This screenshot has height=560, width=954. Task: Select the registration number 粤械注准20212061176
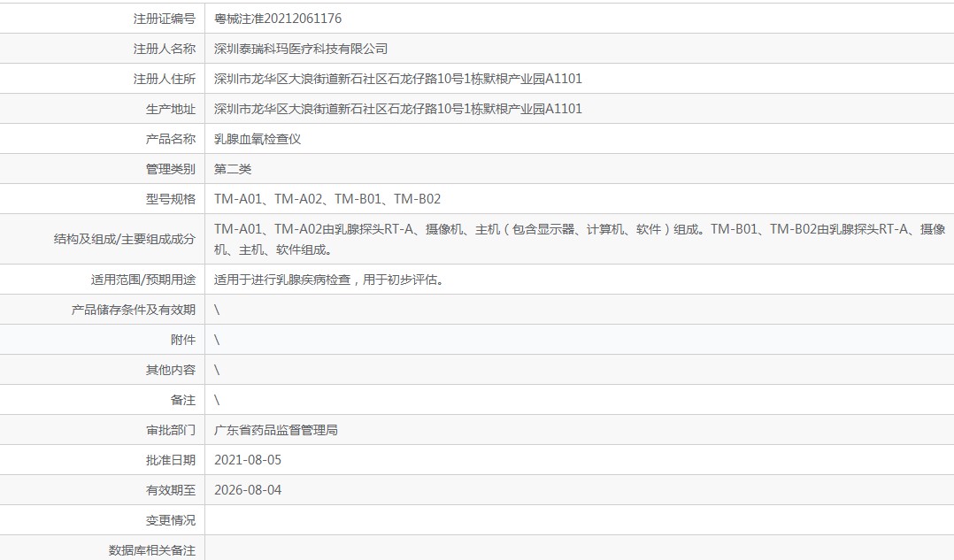[278, 19]
